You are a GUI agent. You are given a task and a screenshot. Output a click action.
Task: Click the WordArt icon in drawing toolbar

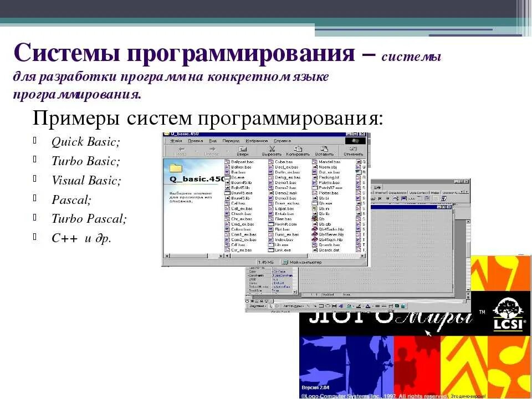click(341, 306)
